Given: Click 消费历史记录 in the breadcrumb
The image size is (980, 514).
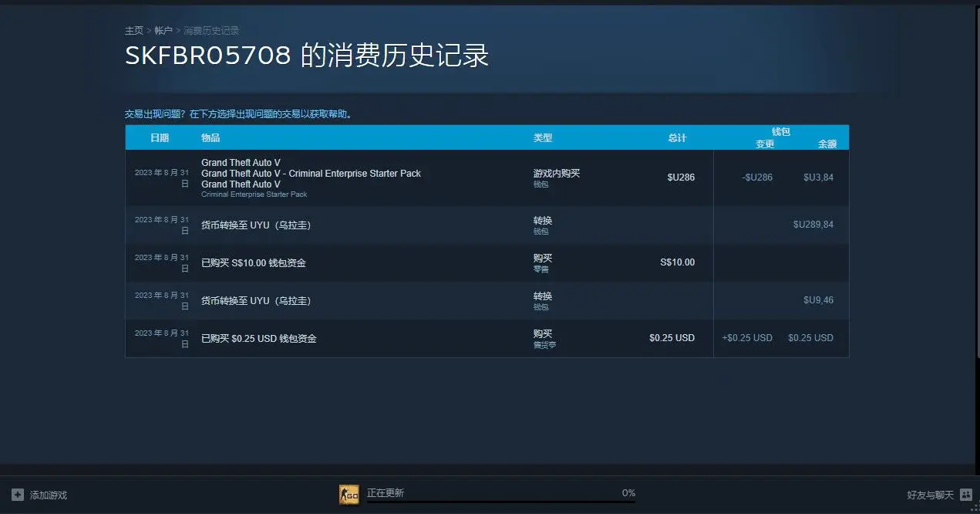Looking at the screenshot, I should click(x=211, y=31).
